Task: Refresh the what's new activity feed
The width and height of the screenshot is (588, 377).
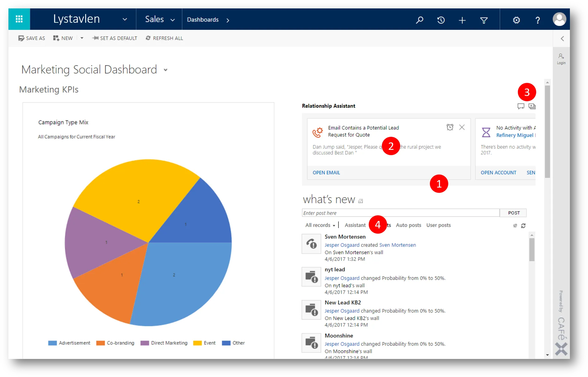Action: [x=523, y=226]
